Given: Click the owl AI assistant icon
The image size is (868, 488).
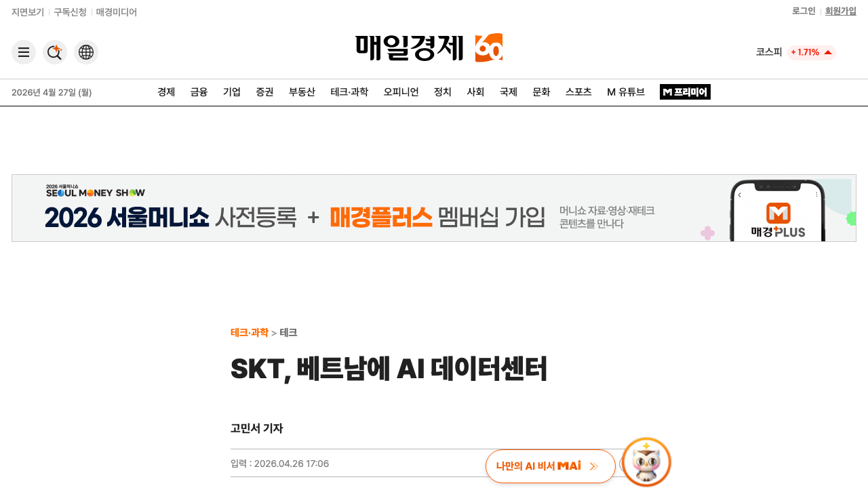Looking at the screenshot, I should point(646,462).
